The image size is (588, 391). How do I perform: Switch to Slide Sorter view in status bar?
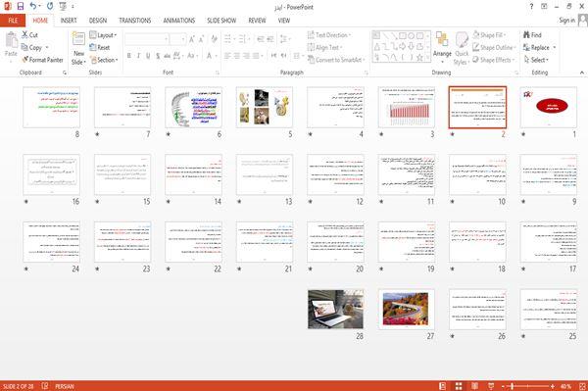point(459,386)
